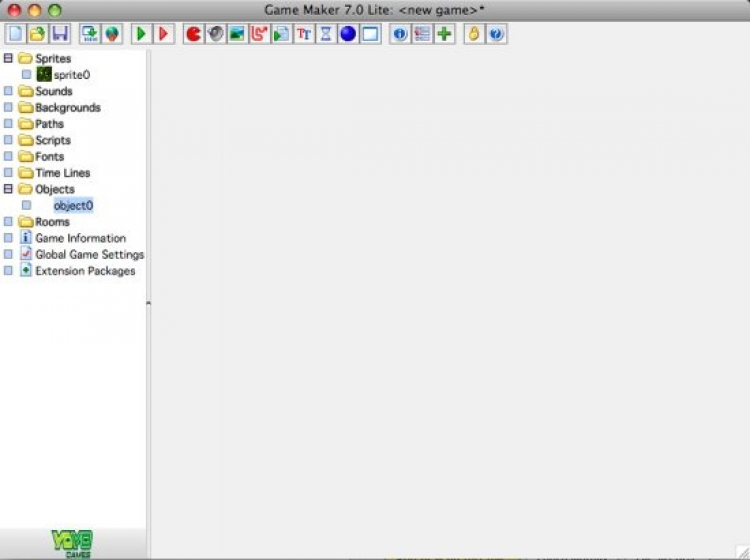Click expander box beside Time Lines folder

[8, 172]
